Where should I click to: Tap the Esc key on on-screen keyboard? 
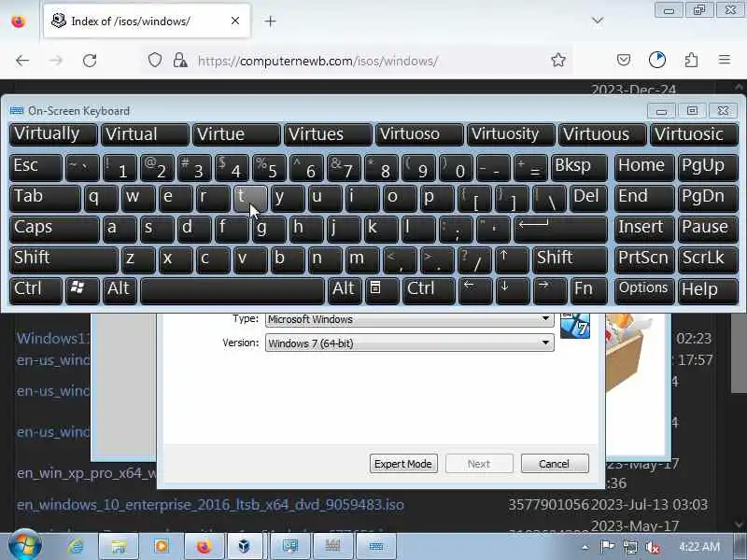35,168
